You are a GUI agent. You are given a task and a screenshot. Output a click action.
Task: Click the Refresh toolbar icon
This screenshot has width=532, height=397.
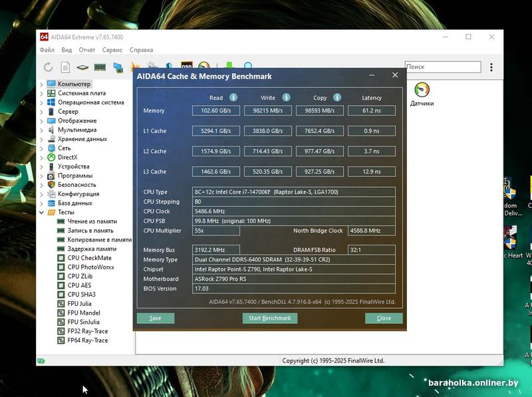click(x=48, y=67)
